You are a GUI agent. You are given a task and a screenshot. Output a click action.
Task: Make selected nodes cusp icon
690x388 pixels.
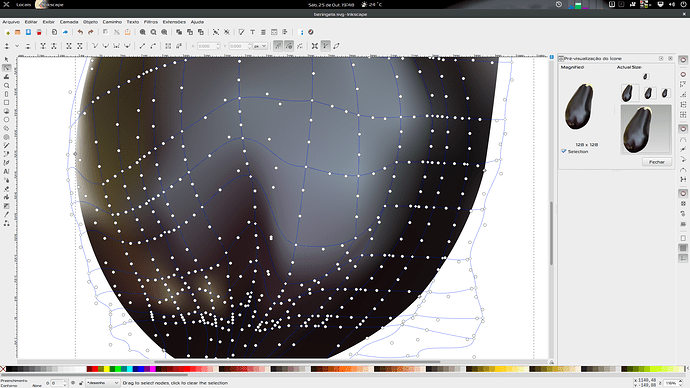tap(95, 46)
